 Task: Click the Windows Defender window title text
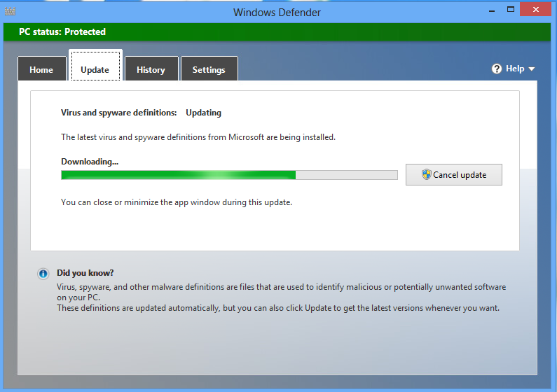point(277,13)
